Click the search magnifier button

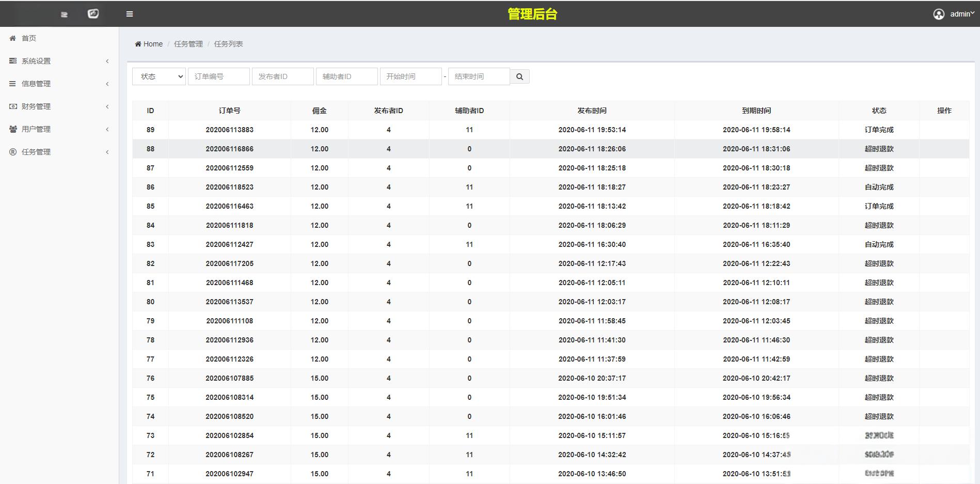click(520, 76)
